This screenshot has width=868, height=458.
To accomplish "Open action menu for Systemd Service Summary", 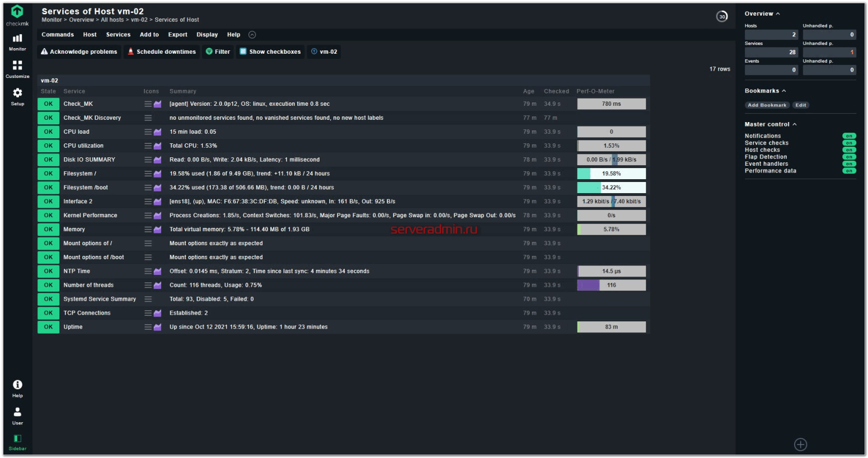I will (x=148, y=300).
